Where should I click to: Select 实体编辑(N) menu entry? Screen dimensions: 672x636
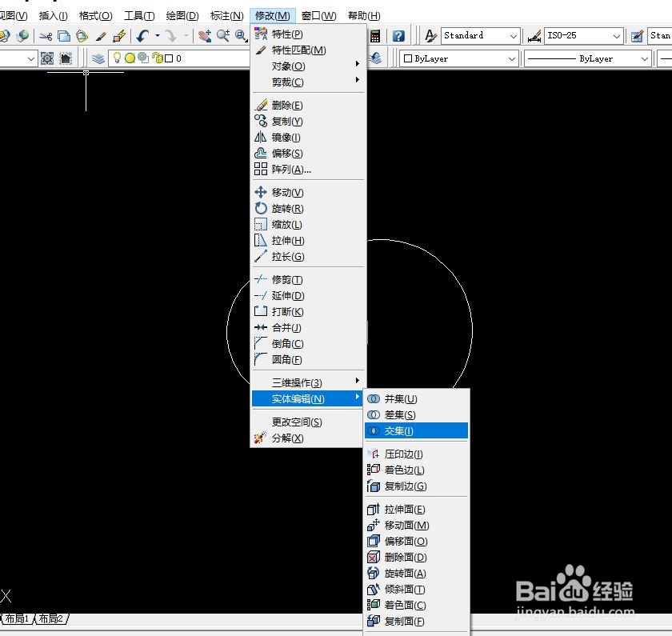(x=308, y=398)
